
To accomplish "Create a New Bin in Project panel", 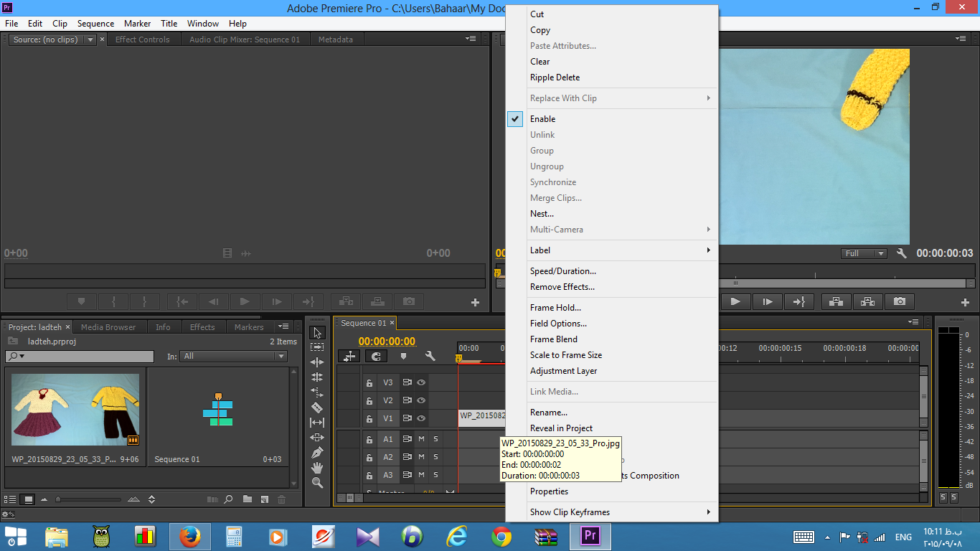I will (247, 499).
